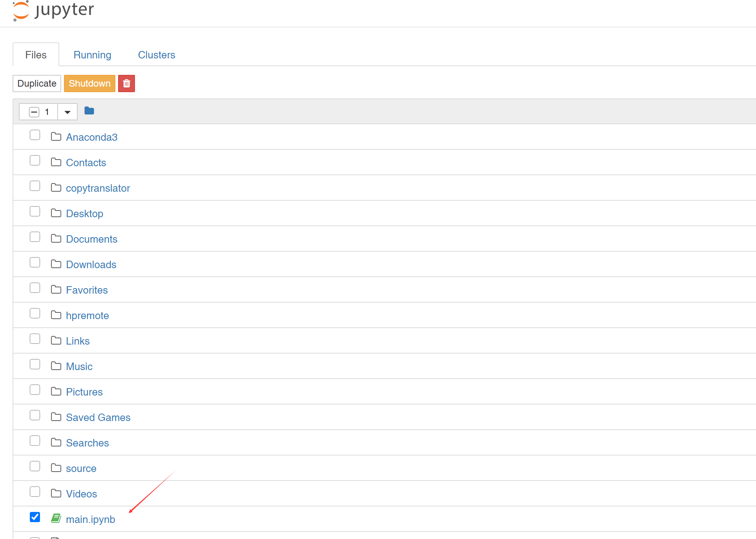Image resolution: width=756 pixels, height=539 pixels.
Task: Check the Videos folder checkbox
Action: [x=35, y=492]
